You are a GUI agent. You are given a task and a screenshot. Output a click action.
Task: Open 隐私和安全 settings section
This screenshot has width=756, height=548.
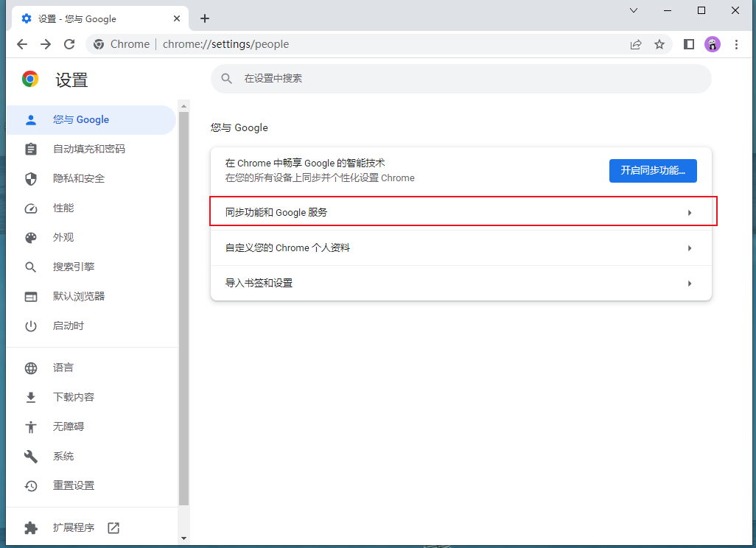91,179
